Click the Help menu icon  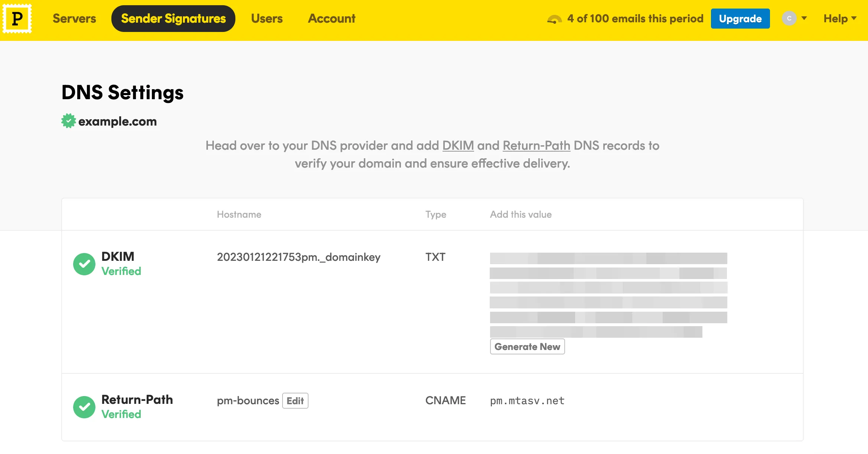(841, 18)
